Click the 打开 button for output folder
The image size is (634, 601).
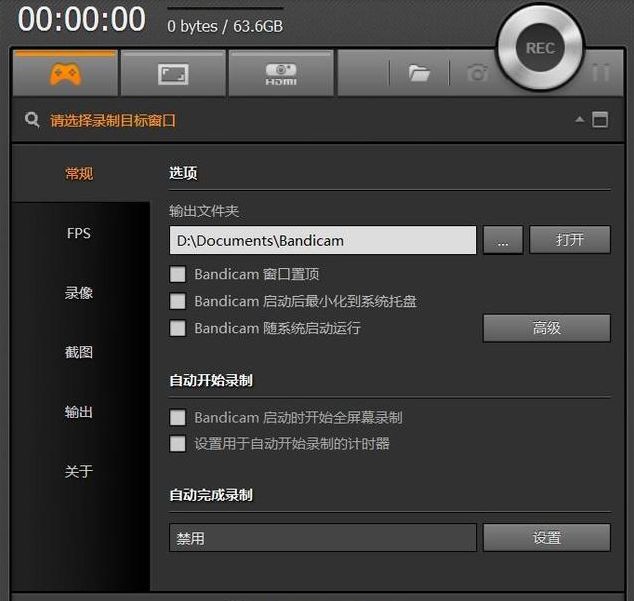coord(569,240)
